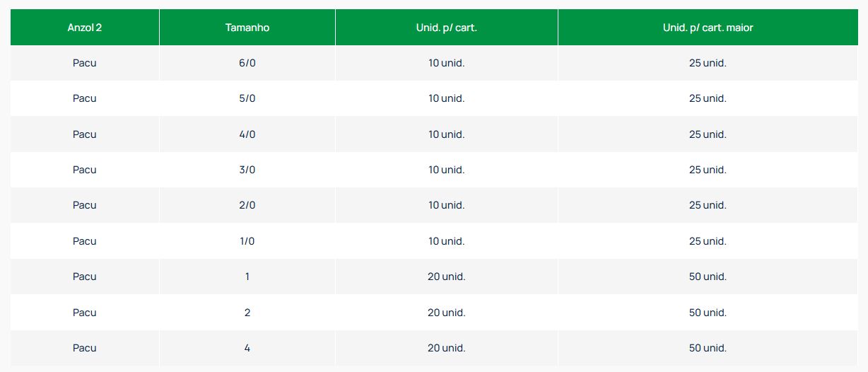868x372 pixels.
Task: Click 25 unid. in the 1/0 row
Action: [x=708, y=241]
